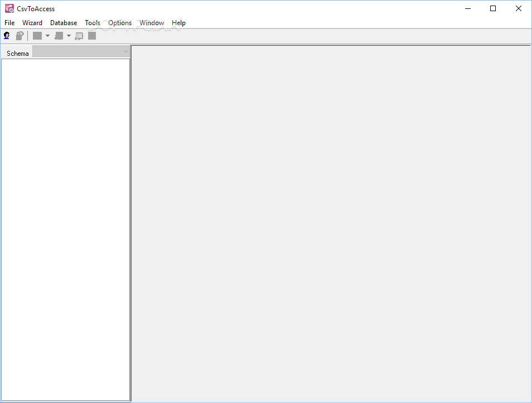Open the File menu
Image resolution: width=532 pixels, height=403 pixels.
tap(9, 23)
